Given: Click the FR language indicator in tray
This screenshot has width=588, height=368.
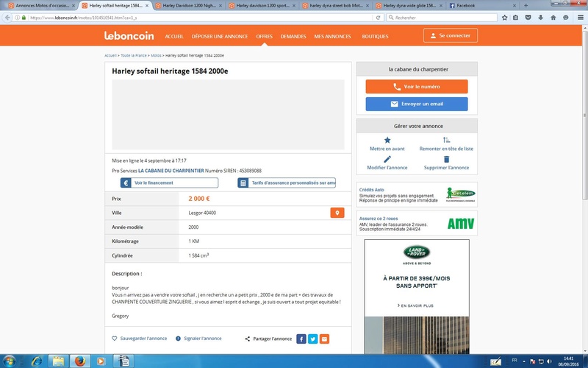Looking at the screenshot, I should pyautogui.click(x=514, y=360).
